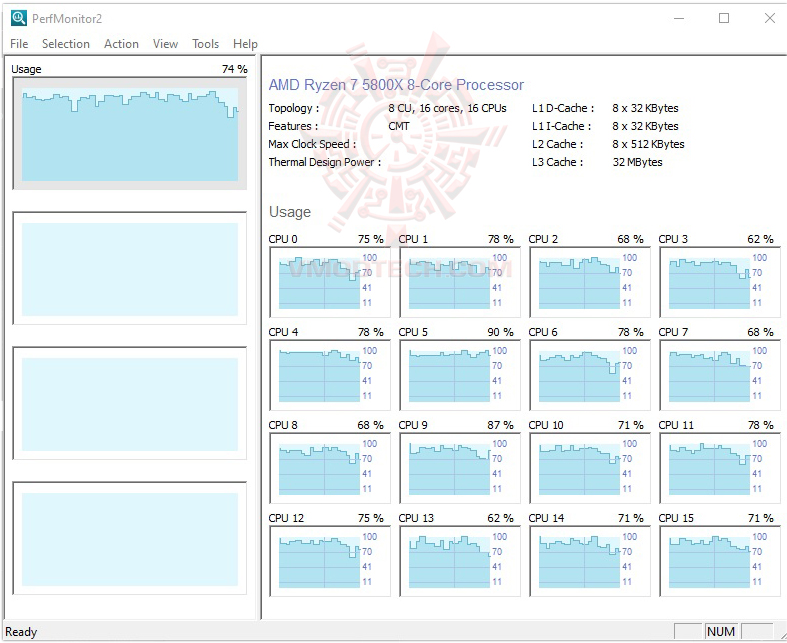Screen dimensions: 787x643
Task: Click the PerfMonitor2 app icon in title bar
Action: (x=19, y=18)
